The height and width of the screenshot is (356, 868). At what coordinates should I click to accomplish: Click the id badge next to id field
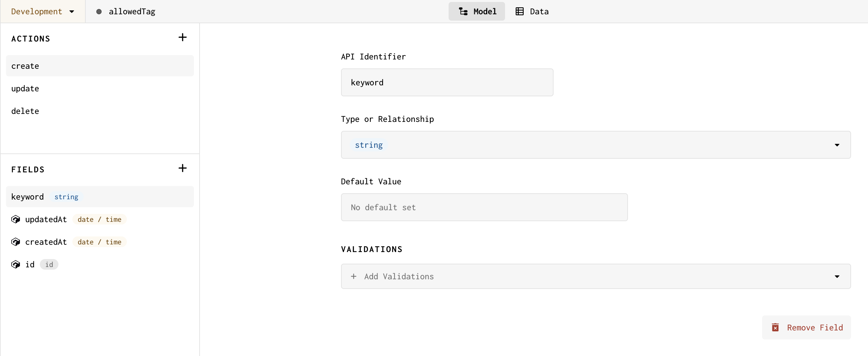(x=49, y=265)
